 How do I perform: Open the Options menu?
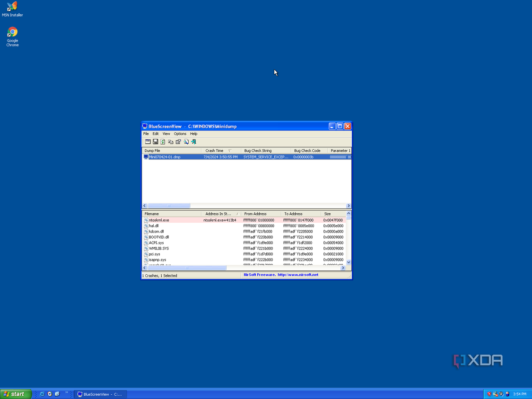point(180,134)
